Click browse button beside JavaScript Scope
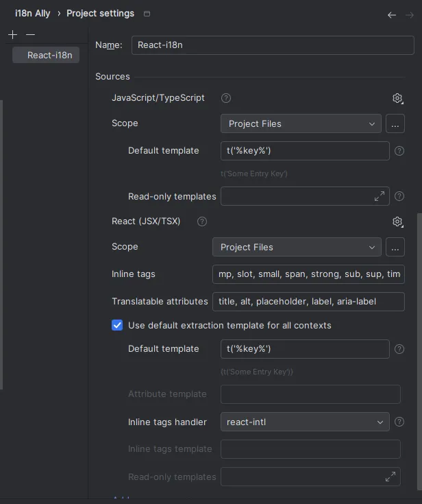The height and width of the screenshot is (504, 422). pos(395,124)
